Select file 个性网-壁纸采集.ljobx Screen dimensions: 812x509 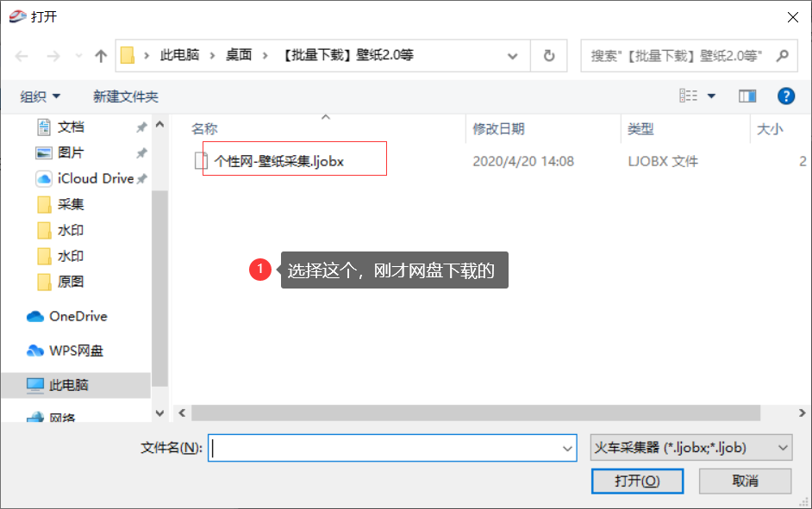coord(279,161)
